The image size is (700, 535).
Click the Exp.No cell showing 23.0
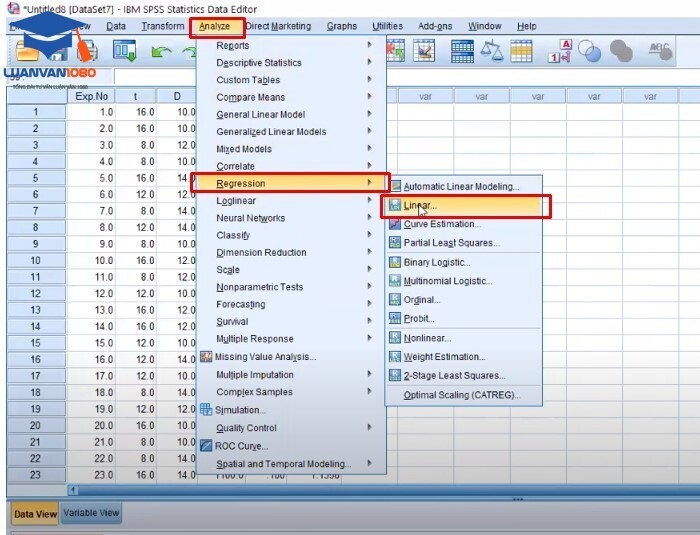tap(92, 475)
